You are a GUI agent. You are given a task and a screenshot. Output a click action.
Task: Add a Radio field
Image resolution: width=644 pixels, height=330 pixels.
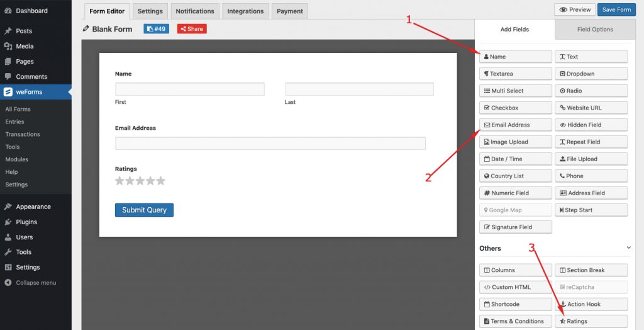pos(591,91)
